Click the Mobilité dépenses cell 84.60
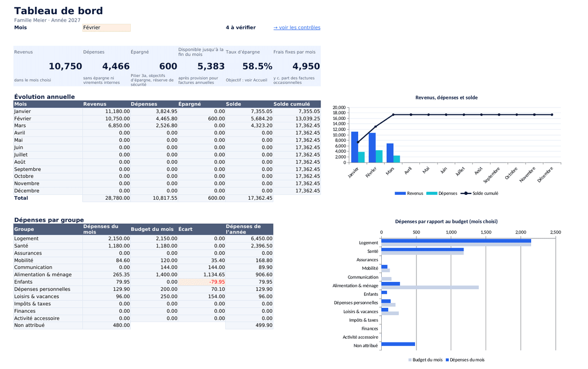Screen dimensions: 588x369 [x=106, y=260]
